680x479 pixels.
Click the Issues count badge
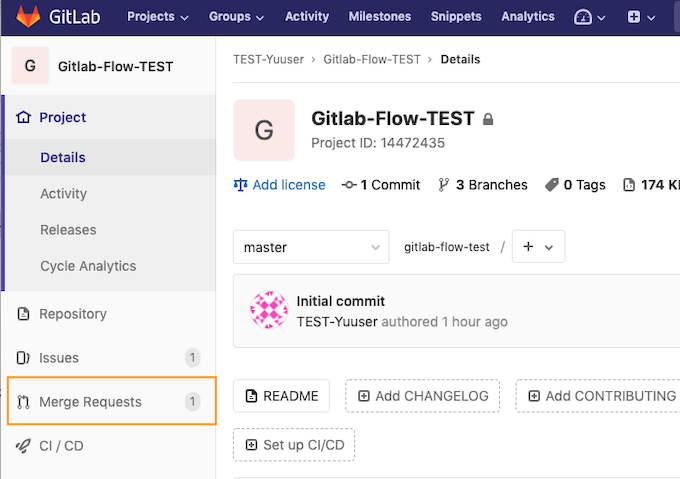click(193, 358)
